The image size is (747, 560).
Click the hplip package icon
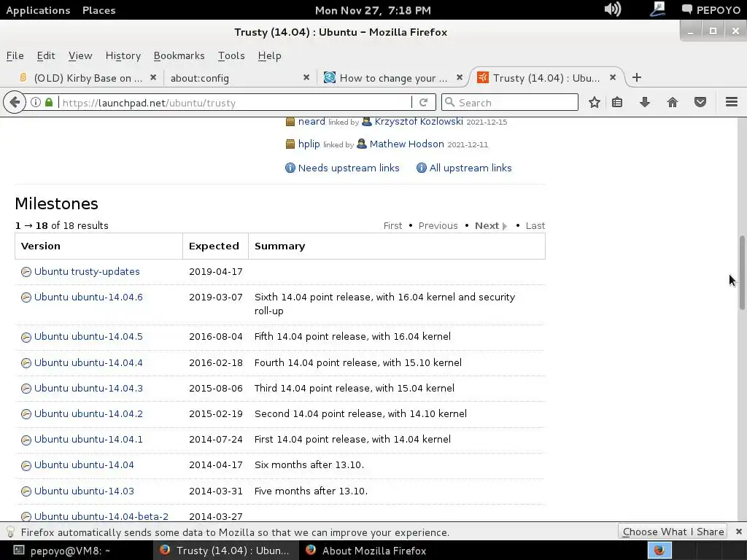[290, 144]
